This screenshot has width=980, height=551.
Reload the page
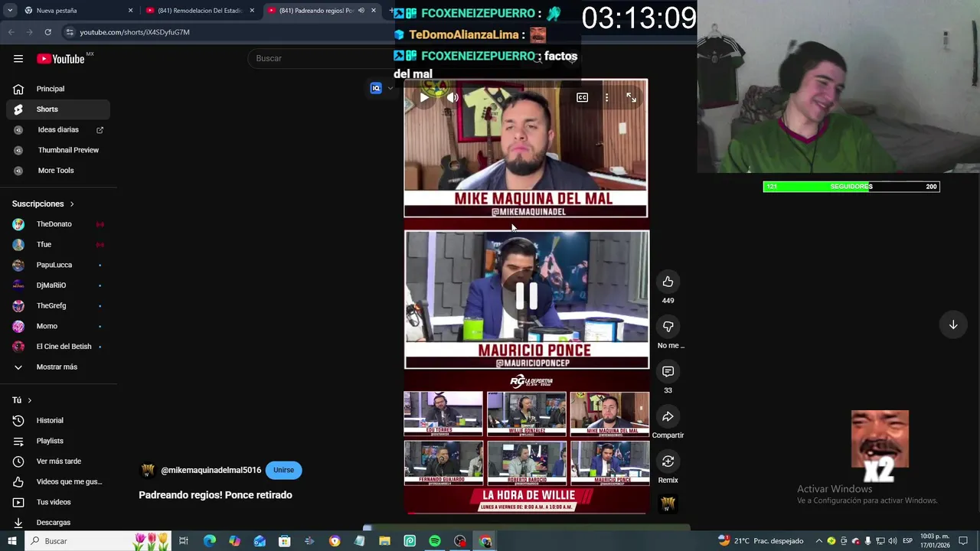pos(47,32)
